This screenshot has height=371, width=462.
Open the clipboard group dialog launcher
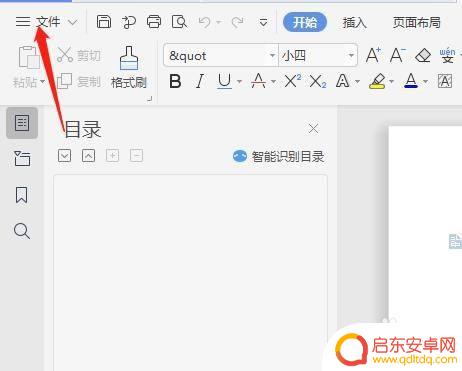coord(150,99)
